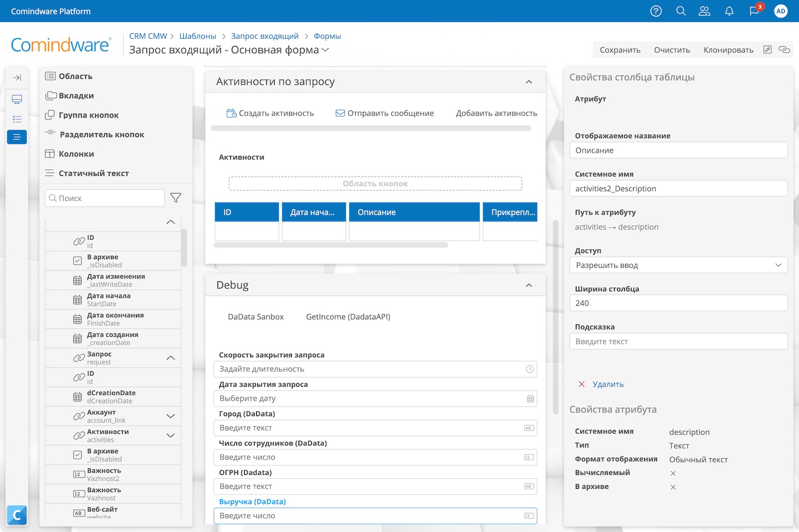Click calendar icon in Дата закрытия запроса
The width and height of the screenshot is (799, 532).
point(530,398)
